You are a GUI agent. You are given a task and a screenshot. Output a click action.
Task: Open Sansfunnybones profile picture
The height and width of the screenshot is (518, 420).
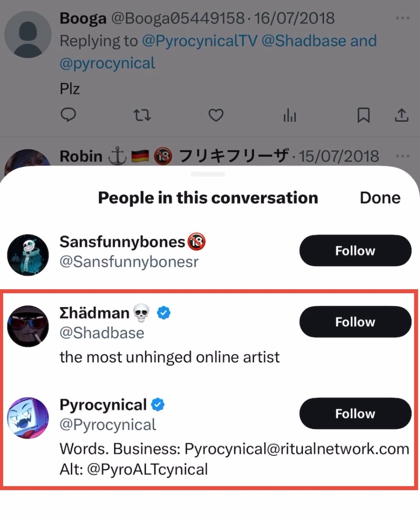(x=28, y=255)
